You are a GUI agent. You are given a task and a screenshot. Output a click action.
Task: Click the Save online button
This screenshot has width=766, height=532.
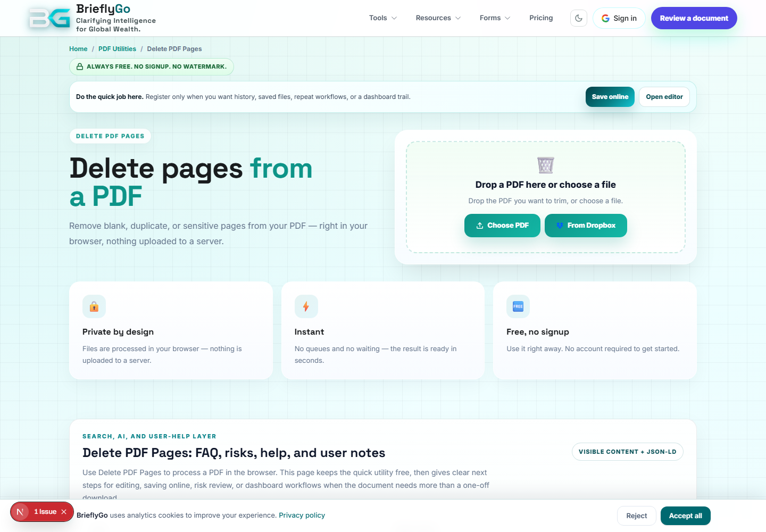(x=610, y=97)
